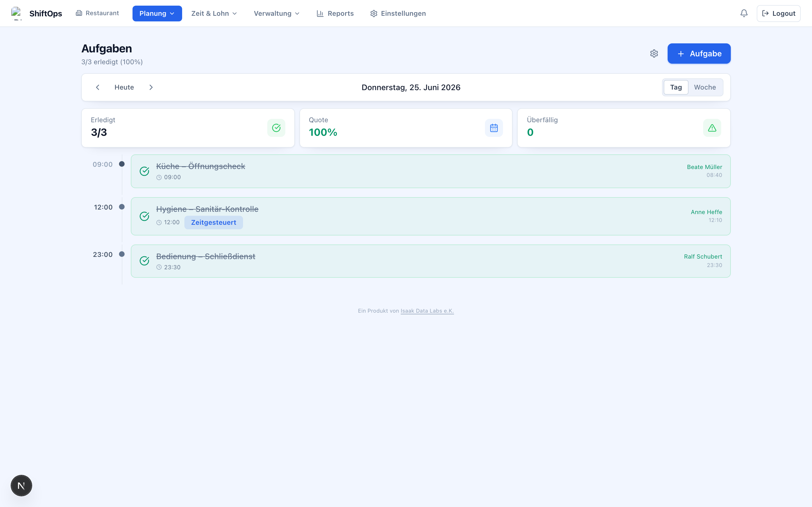Open task settings gear icon
812x507 pixels.
pos(654,54)
